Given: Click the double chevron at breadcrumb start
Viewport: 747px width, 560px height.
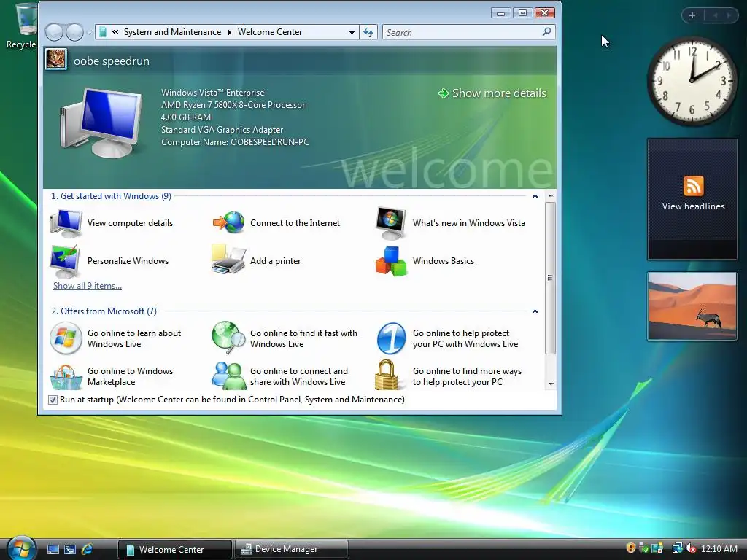Looking at the screenshot, I should click(115, 32).
